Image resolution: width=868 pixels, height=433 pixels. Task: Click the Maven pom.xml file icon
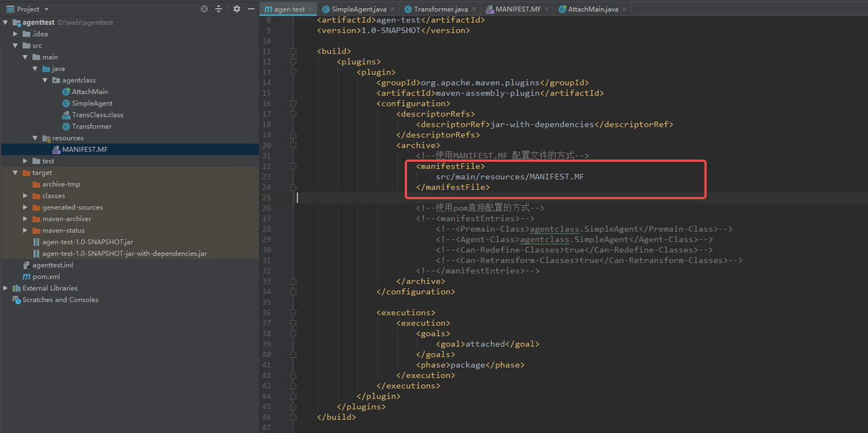point(26,276)
